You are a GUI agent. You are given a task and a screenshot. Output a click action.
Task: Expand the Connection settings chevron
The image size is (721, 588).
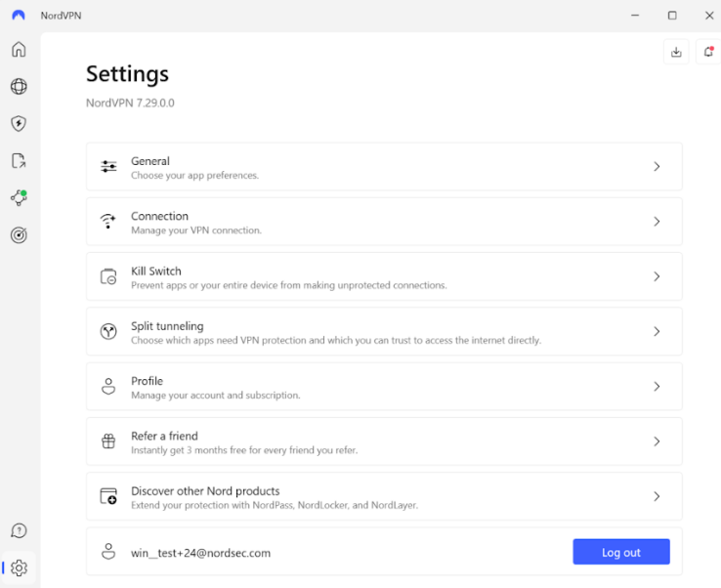tap(657, 222)
